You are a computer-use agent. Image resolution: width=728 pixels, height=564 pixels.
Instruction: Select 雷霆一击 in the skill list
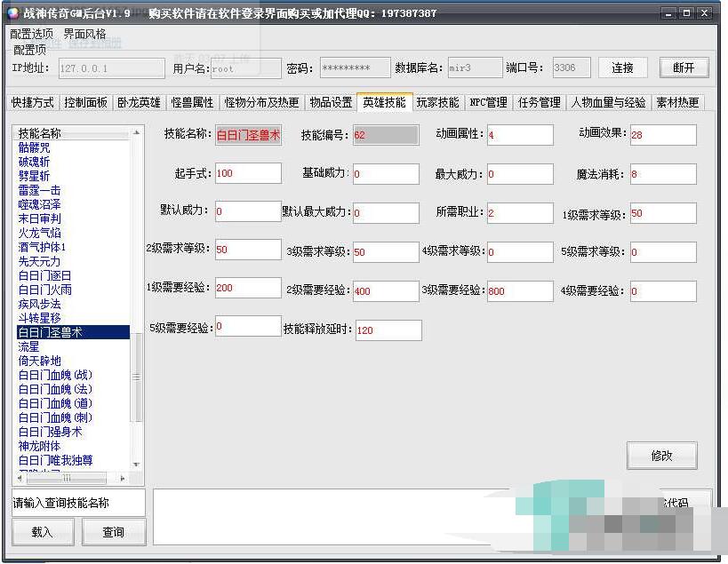click(39, 190)
